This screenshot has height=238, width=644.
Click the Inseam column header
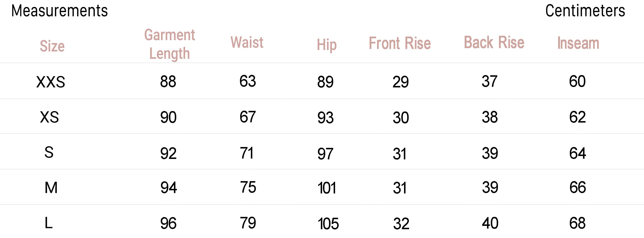(x=578, y=44)
